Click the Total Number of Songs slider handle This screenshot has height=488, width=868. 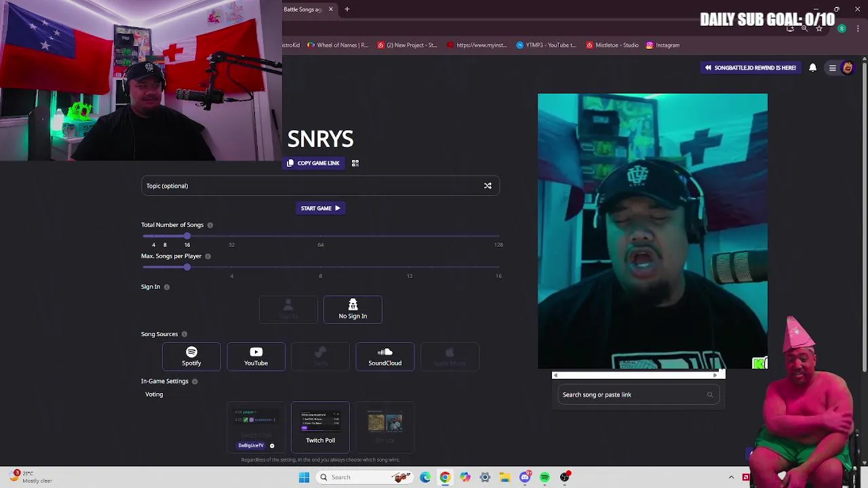pos(187,236)
